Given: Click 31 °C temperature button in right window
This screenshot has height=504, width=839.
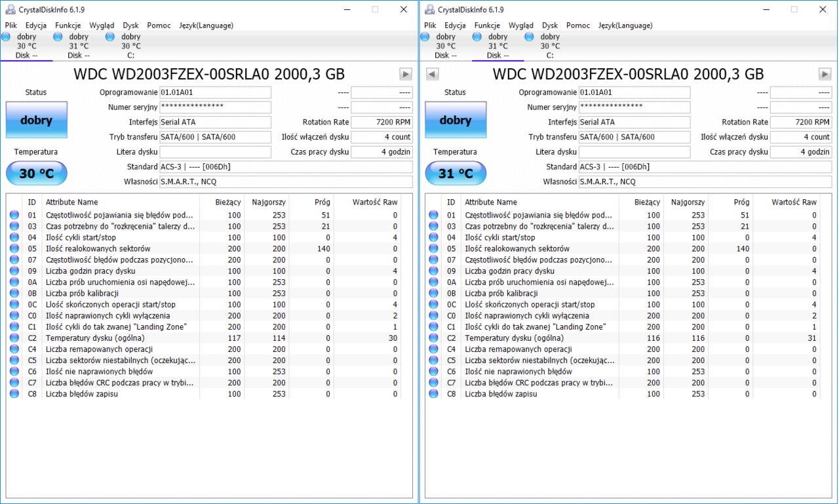Looking at the screenshot, I should [456, 174].
